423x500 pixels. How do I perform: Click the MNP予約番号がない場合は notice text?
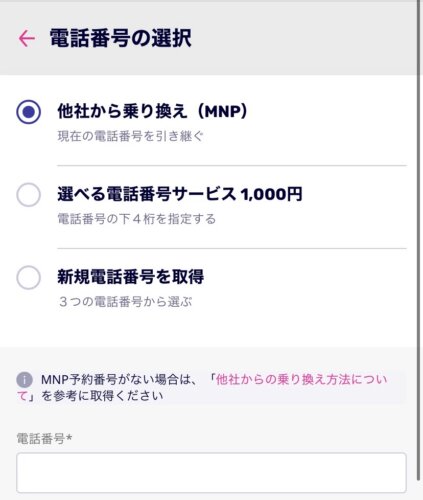(118, 380)
